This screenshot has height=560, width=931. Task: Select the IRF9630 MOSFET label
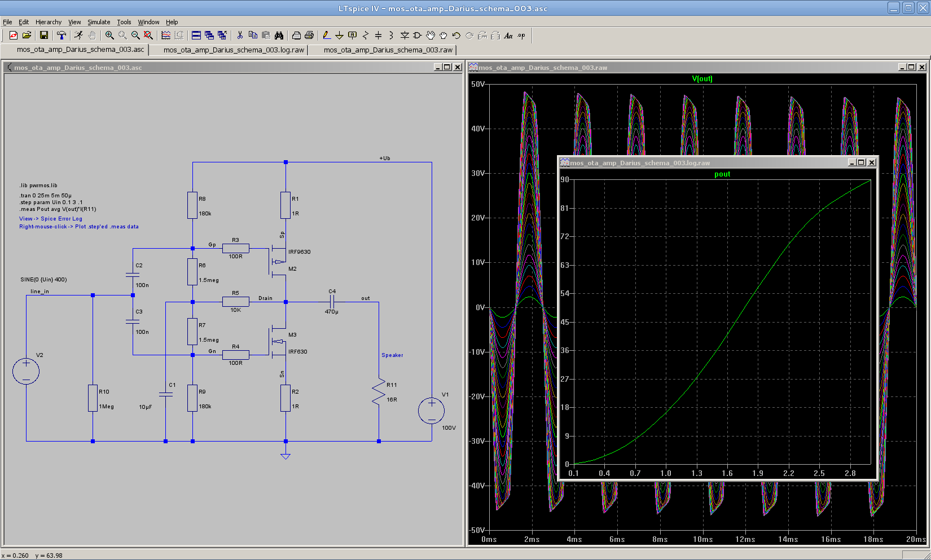click(299, 252)
